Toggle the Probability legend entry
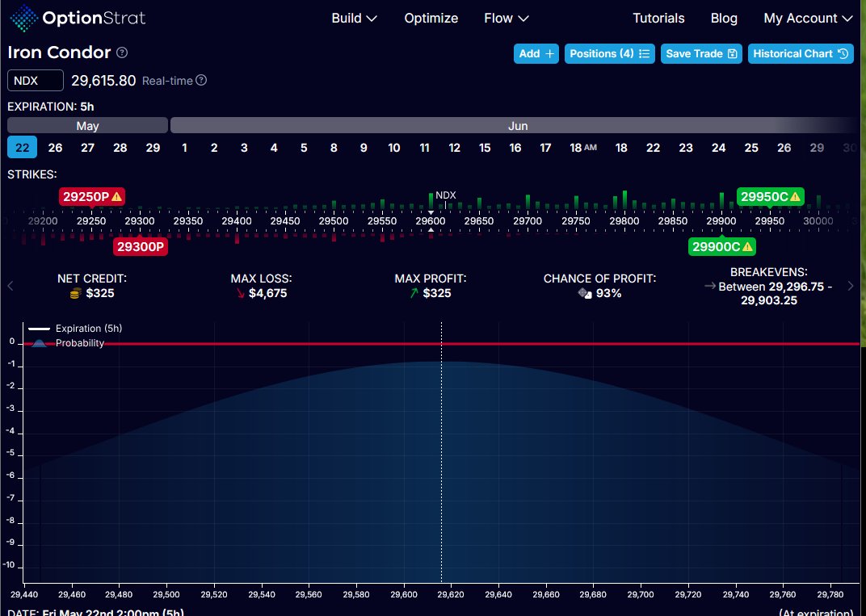 click(x=67, y=343)
